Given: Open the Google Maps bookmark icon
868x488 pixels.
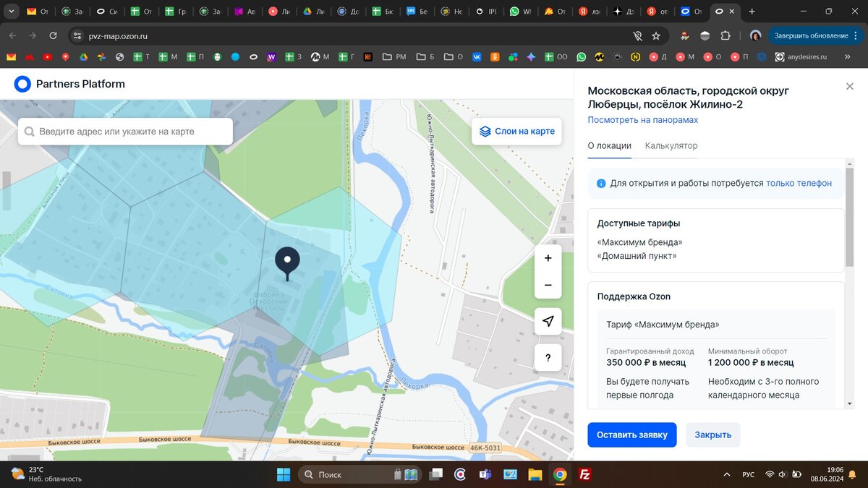Looking at the screenshot, I should click(65, 56).
